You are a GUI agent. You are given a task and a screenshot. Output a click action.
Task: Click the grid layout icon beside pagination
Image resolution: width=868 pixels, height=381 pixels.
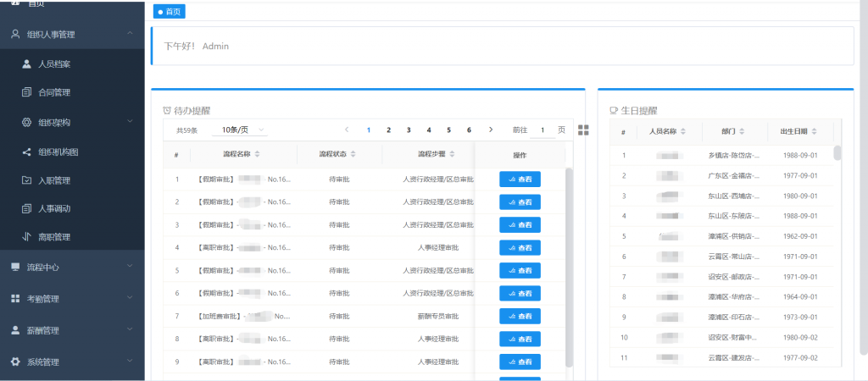583,130
